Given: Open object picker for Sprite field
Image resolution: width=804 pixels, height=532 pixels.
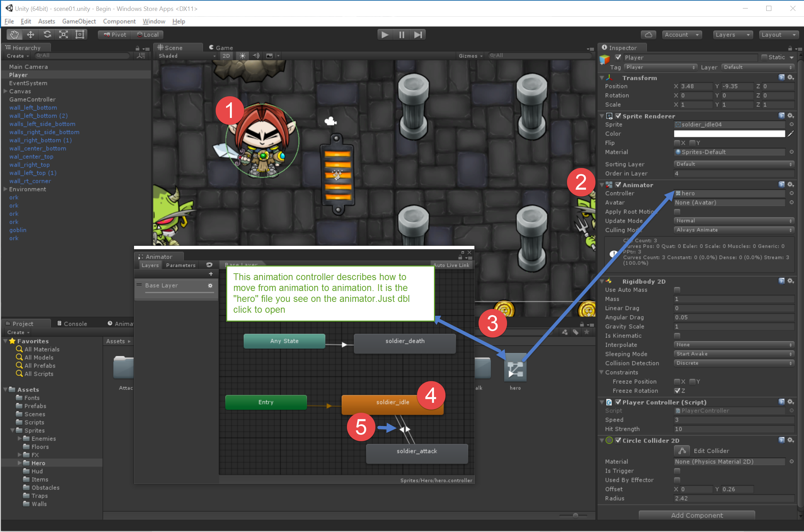Looking at the screenshot, I should pyautogui.click(x=791, y=124).
